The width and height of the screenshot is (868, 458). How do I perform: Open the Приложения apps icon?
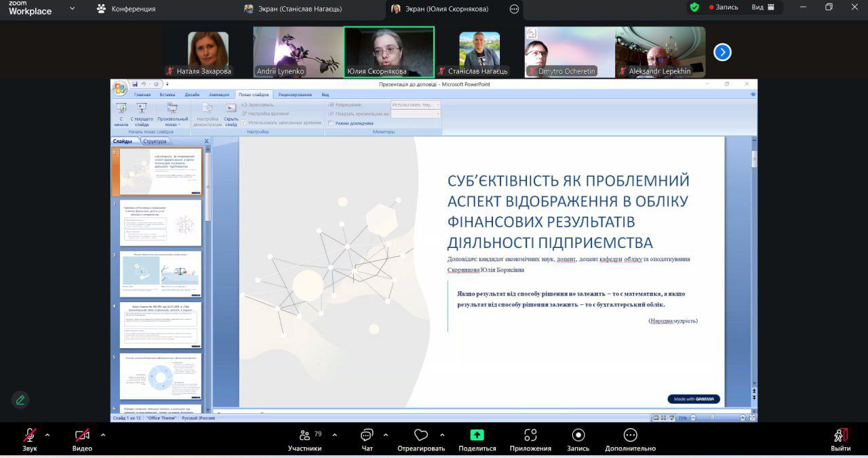point(530,435)
